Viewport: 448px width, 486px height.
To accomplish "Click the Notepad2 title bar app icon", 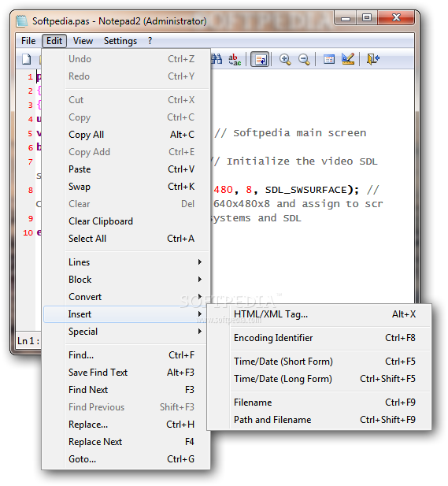I will [22, 21].
